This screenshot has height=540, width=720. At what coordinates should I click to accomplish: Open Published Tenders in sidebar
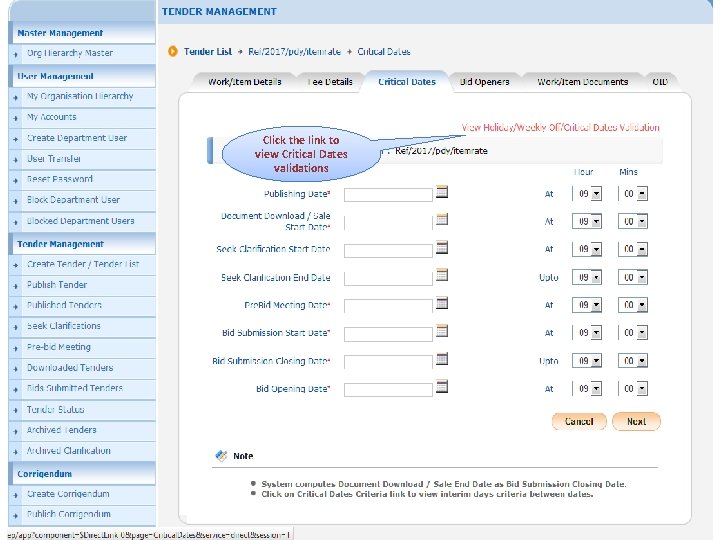pos(64,305)
